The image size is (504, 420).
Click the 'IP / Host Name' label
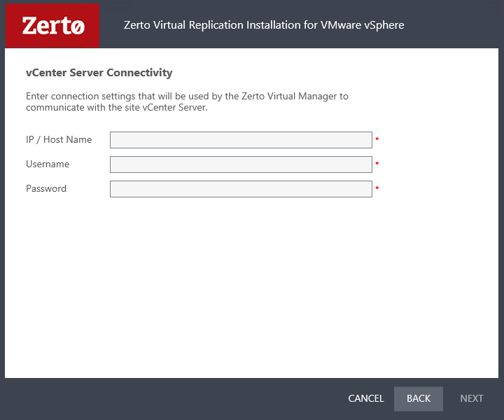[59, 139]
